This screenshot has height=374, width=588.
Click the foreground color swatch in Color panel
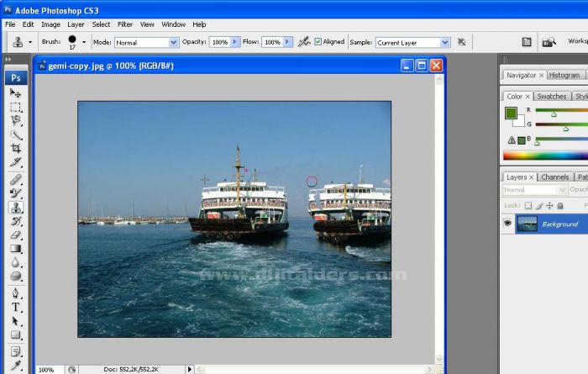coord(511,113)
